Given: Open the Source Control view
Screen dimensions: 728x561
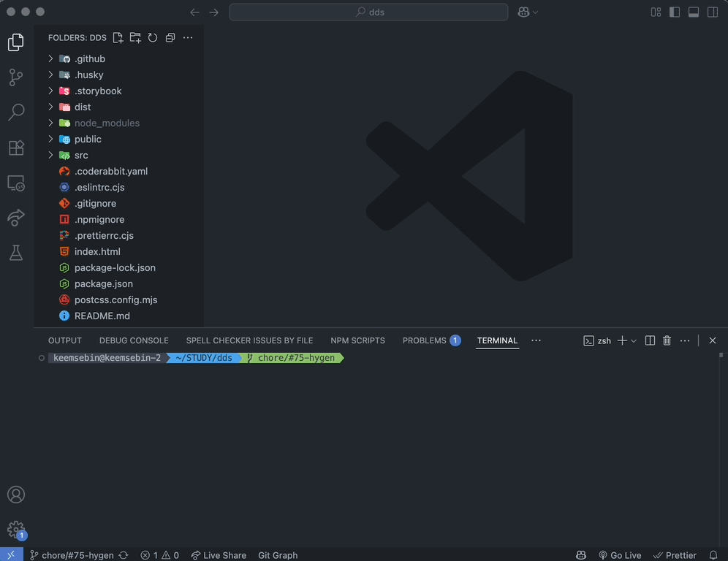Looking at the screenshot, I should [x=16, y=77].
